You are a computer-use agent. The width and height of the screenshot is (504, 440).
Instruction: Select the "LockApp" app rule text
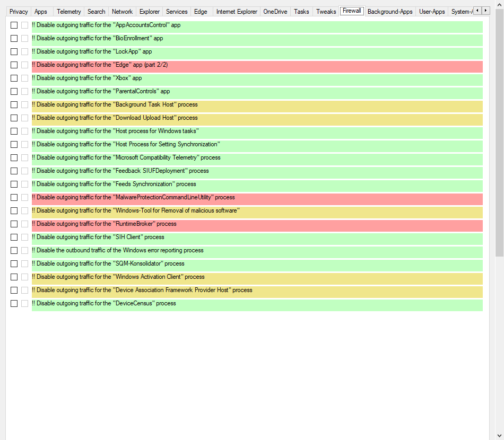point(92,52)
